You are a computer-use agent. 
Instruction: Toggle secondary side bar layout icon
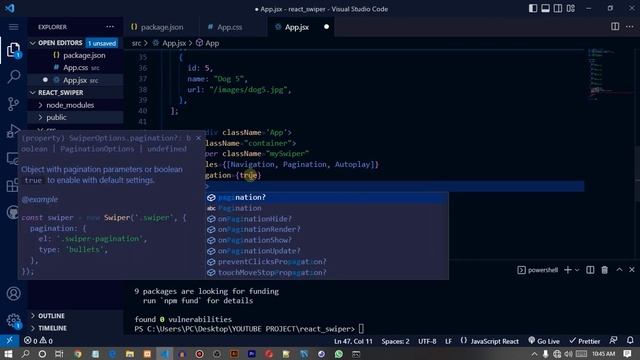pos(558,9)
